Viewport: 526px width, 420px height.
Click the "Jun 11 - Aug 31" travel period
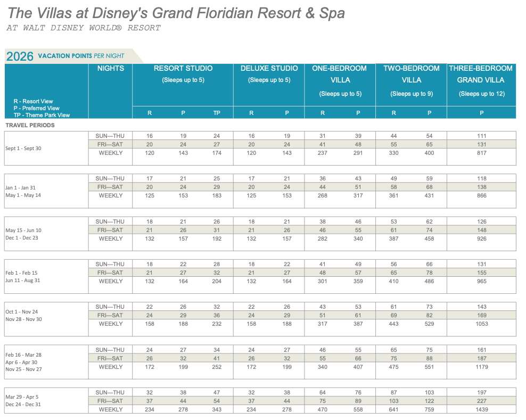22,281
